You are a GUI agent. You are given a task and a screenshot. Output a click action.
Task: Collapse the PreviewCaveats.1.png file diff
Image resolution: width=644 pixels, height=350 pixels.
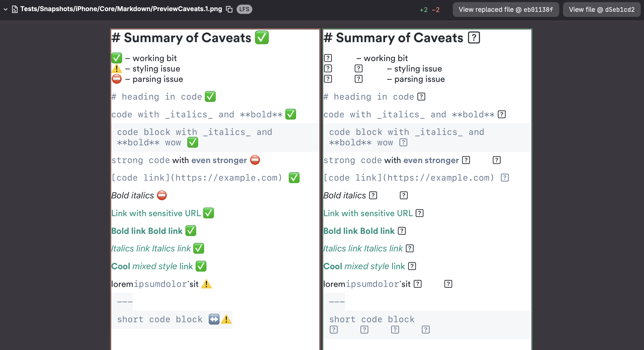click(6, 9)
